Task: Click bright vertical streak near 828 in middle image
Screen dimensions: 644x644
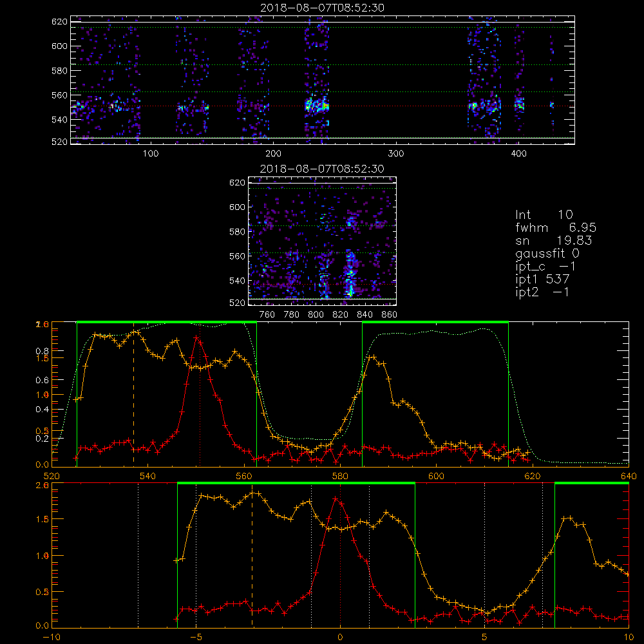Action: tap(350, 273)
